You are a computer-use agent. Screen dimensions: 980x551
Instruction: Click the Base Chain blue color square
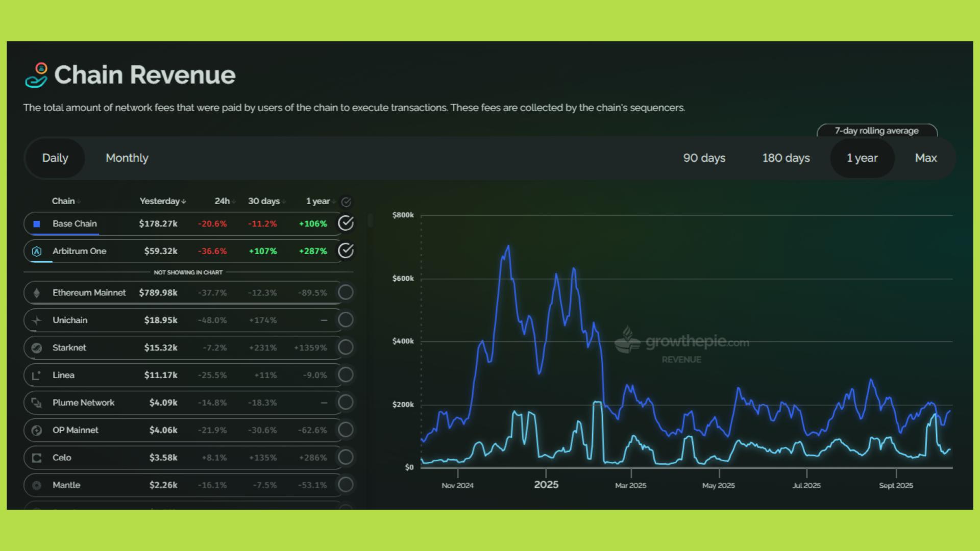coord(37,224)
